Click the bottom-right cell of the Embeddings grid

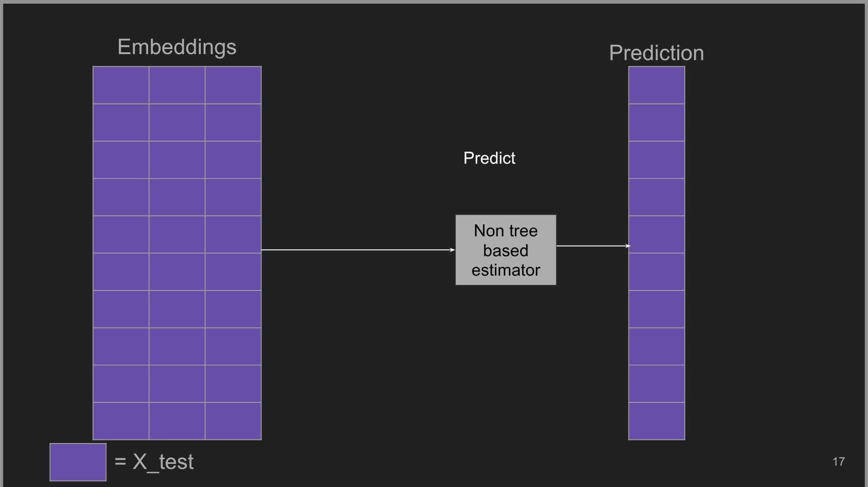pos(233,421)
